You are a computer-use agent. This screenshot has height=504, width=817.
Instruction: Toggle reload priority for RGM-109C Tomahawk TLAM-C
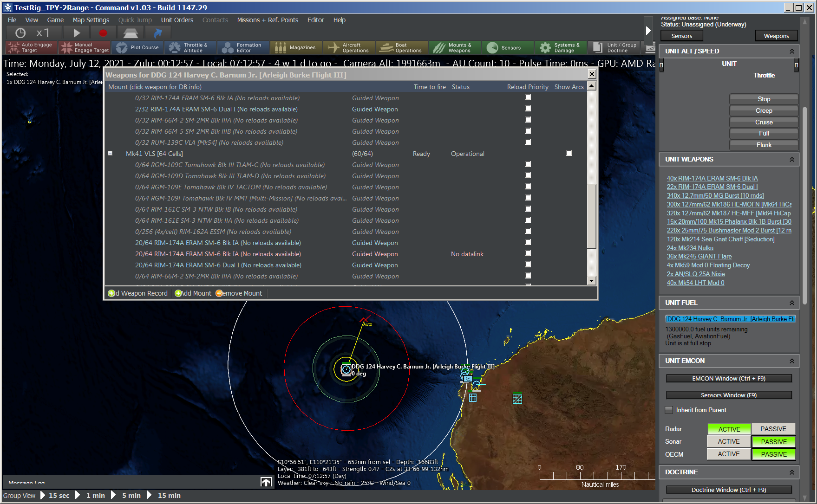pyautogui.click(x=528, y=164)
